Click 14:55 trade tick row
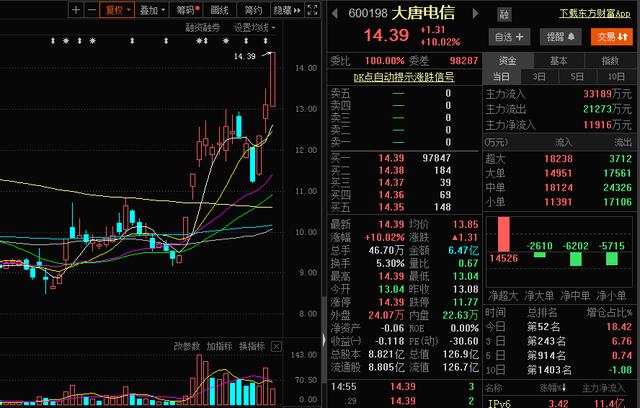Viewport: 640px width, 408px height. coord(403,386)
